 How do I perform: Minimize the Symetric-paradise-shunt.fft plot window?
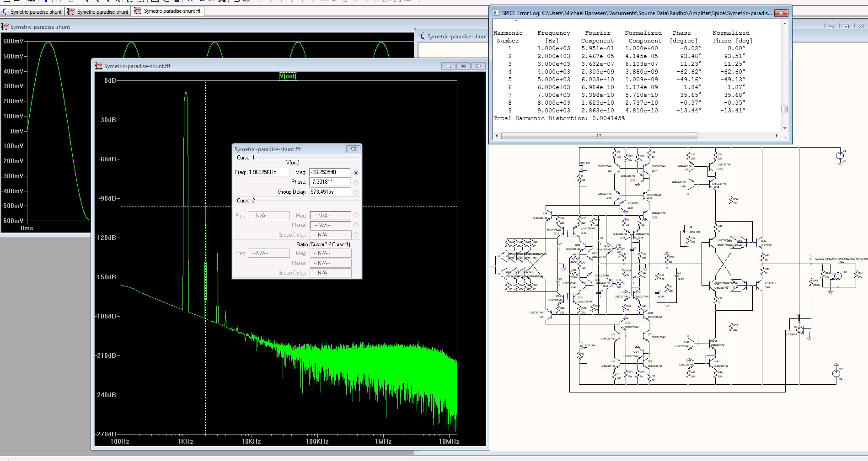click(x=448, y=66)
